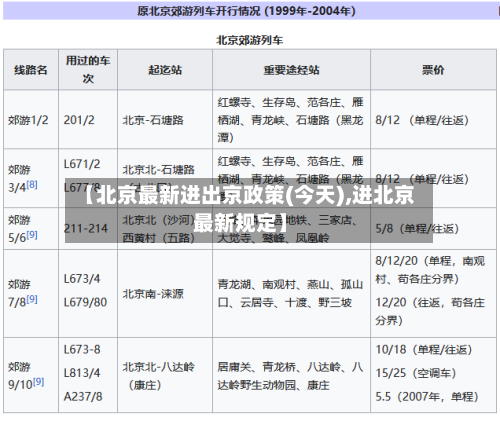Select the 西黄村（五路）station text

159,238
